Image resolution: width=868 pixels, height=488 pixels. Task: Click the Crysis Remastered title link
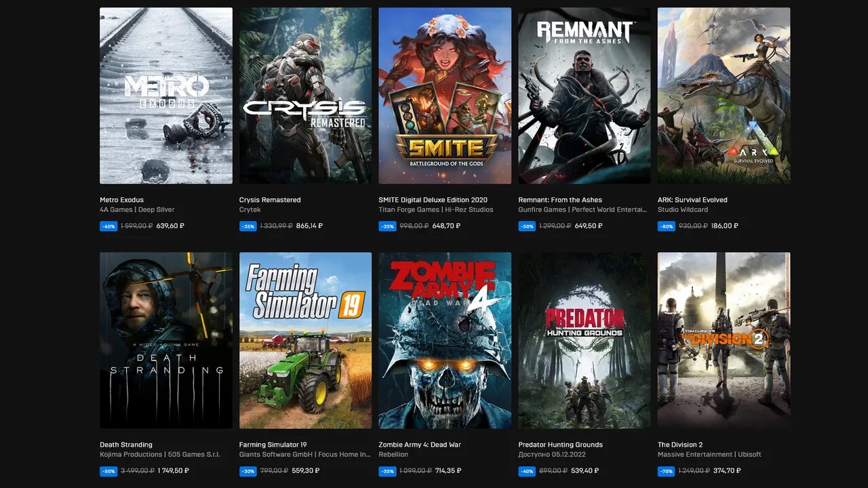coord(270,200)
